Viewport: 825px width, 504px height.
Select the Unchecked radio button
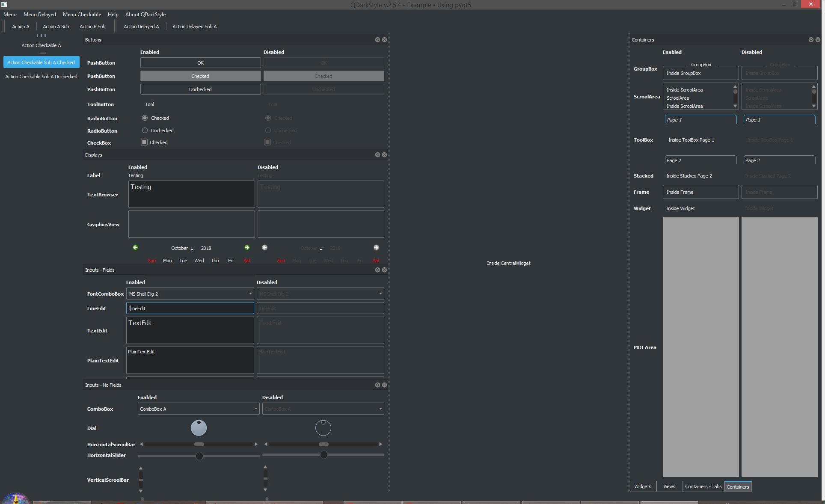(145, 130)
